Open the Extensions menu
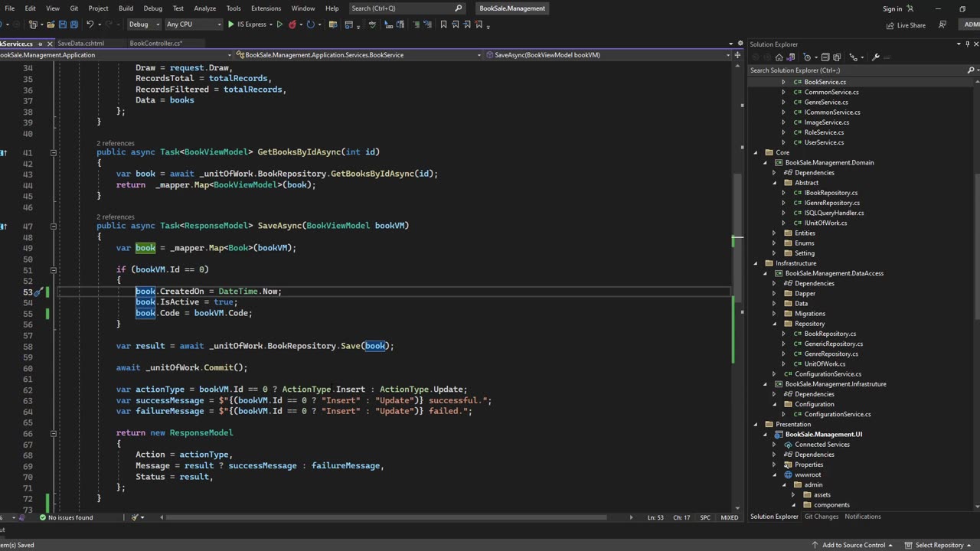Screen dimensions: 980x551 [x=266, y=8]
